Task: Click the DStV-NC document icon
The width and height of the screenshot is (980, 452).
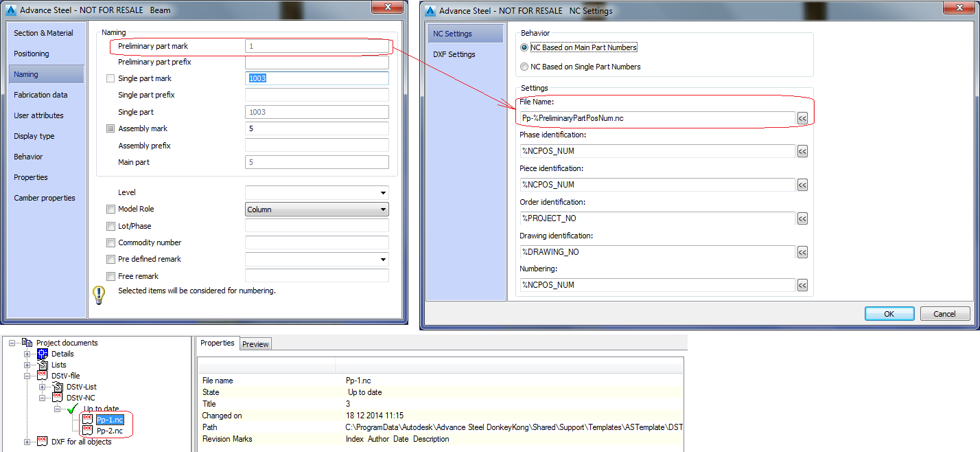Action: click(x=58, y=398)
